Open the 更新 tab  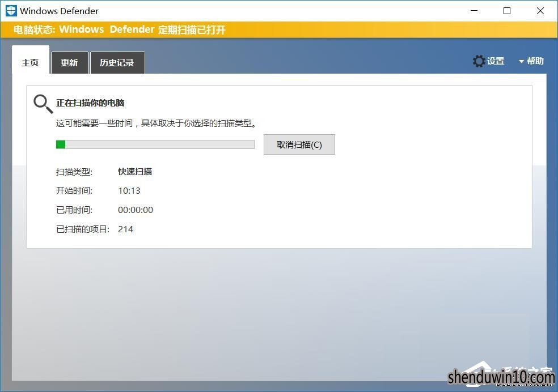click(x=69, y=63)
